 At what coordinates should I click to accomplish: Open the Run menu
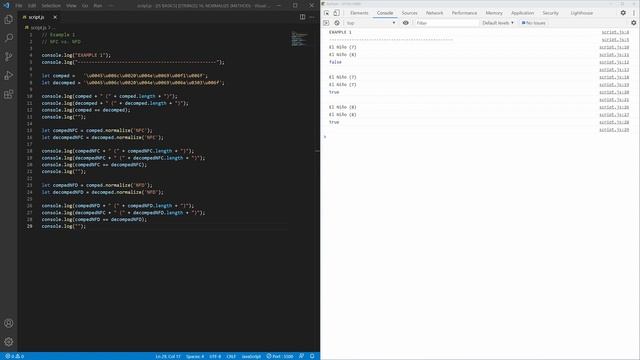pos(98,6)
